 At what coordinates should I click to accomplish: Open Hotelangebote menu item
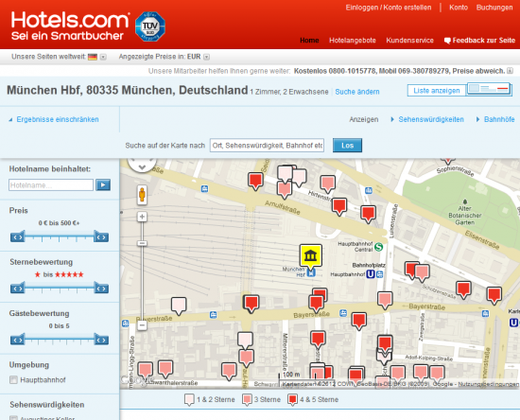coord(353,41)
